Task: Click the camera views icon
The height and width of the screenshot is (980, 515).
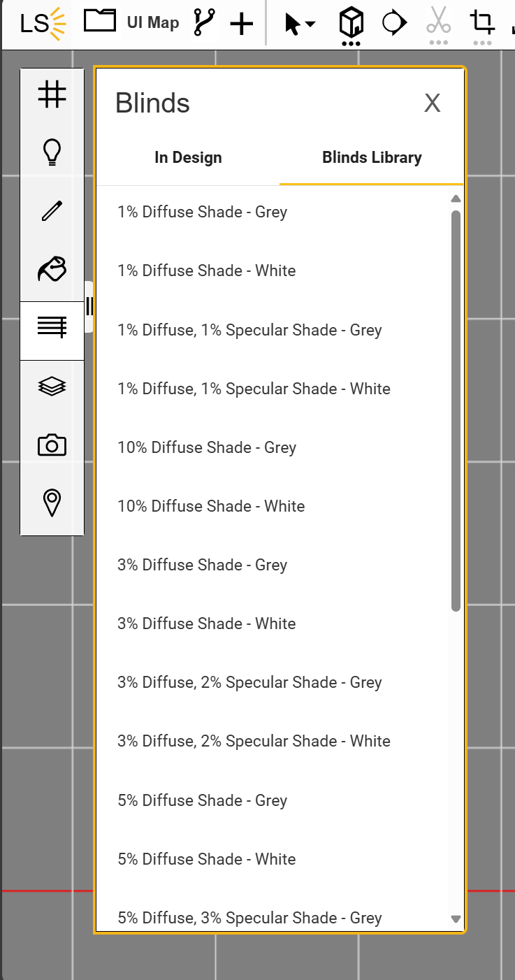Action: [52, 445]
